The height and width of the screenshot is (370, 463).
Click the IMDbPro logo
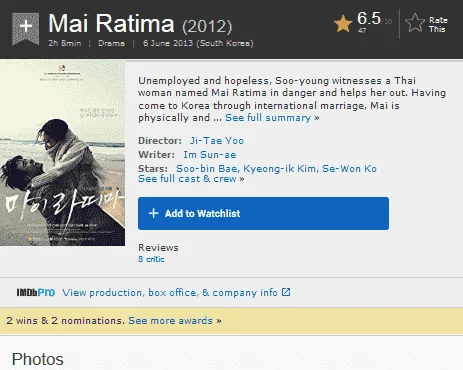click(36, 293)
